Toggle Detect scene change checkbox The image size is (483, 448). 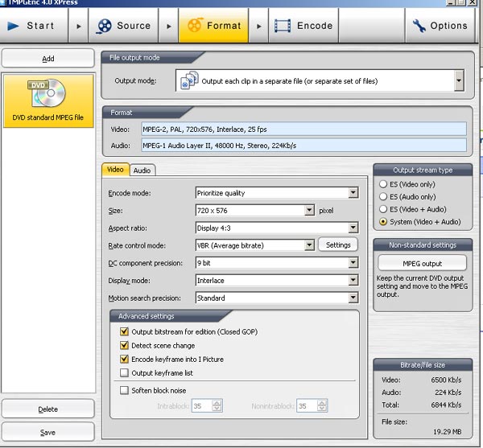pyautogui.click(x=124, y=345)
